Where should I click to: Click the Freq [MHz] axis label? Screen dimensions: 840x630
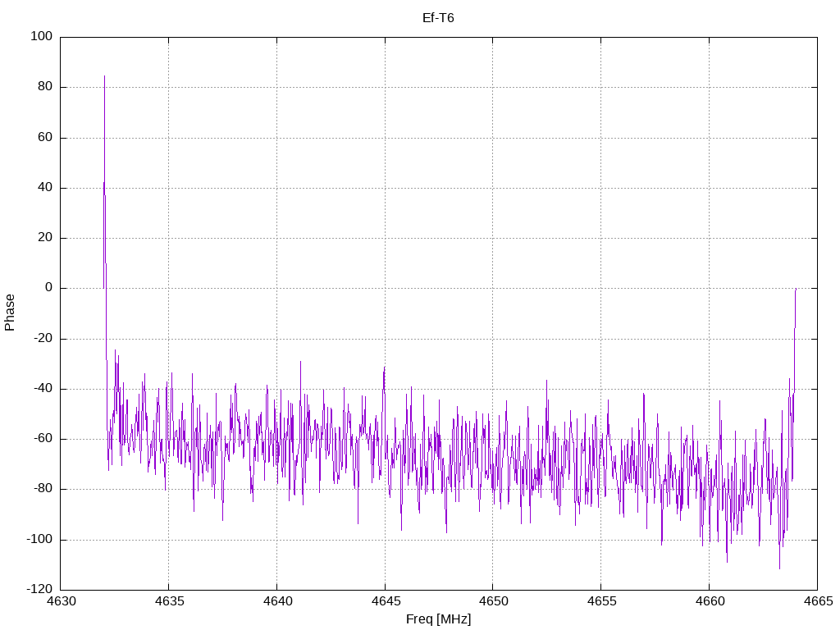pos(438,619)
